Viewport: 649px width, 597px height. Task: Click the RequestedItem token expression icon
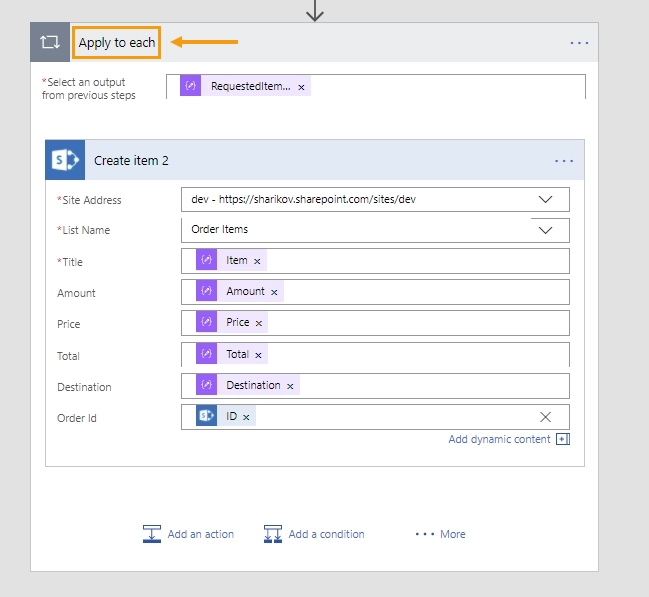point(190,86)
